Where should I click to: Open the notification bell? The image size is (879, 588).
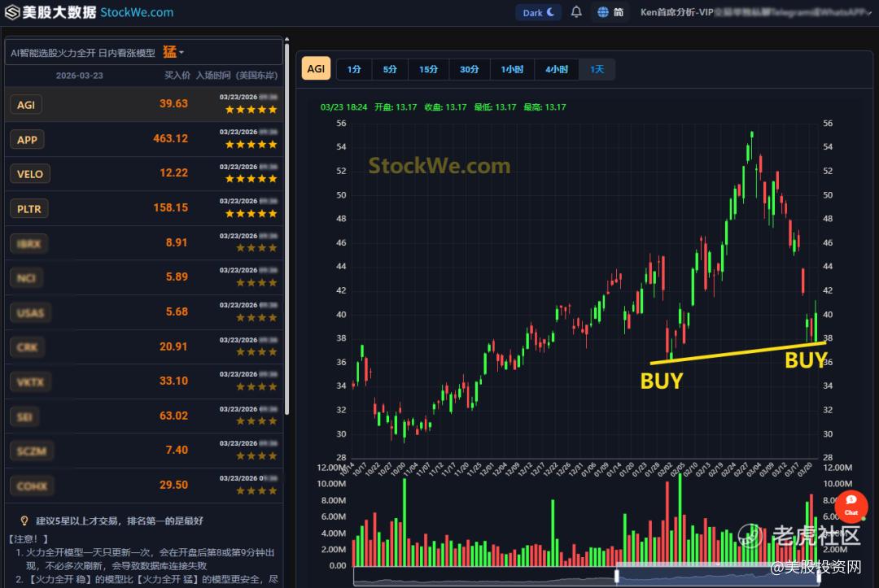(x=576, y=11)
